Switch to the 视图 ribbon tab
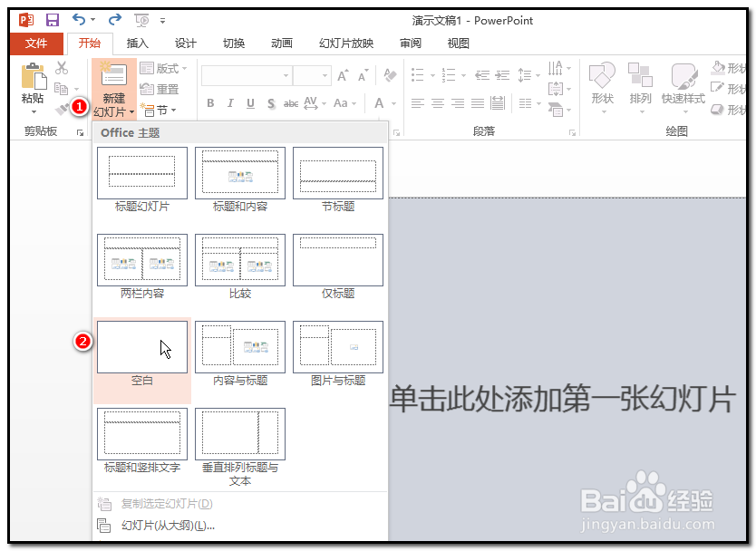The image size is (756, 551). coord(459,43)
